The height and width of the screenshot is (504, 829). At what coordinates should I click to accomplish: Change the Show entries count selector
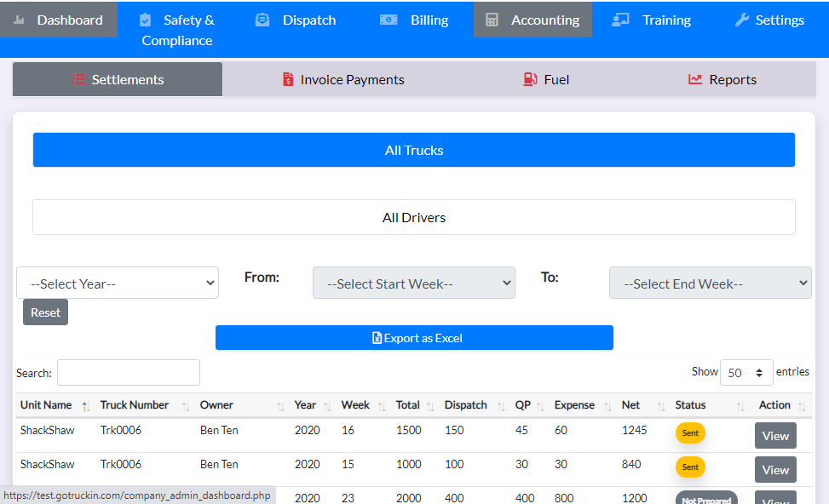pos(746,373)
